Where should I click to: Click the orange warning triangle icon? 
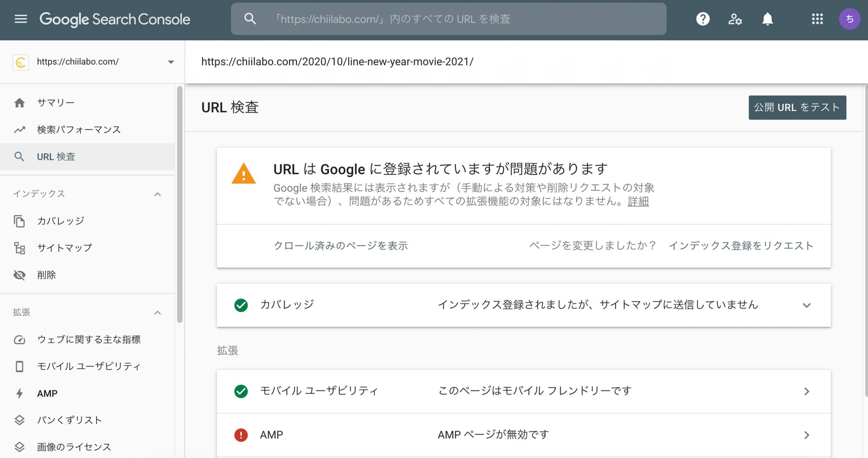(243, 173)
